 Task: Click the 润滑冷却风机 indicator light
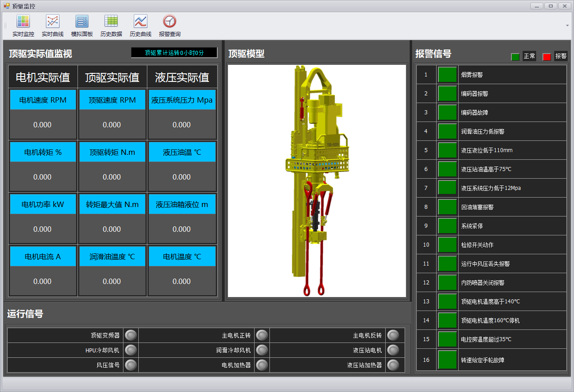tap(262, 350)
